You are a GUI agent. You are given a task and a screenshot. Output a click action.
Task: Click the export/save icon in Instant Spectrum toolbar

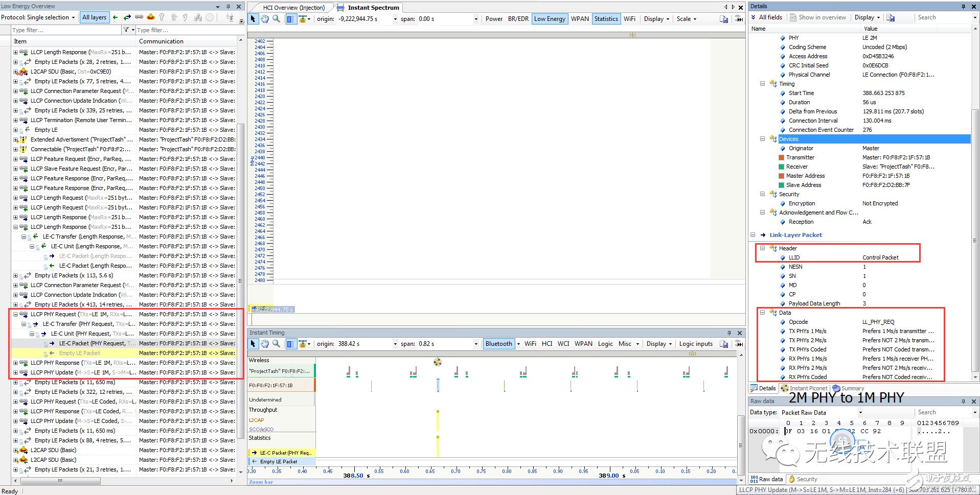tap(724, 19)
